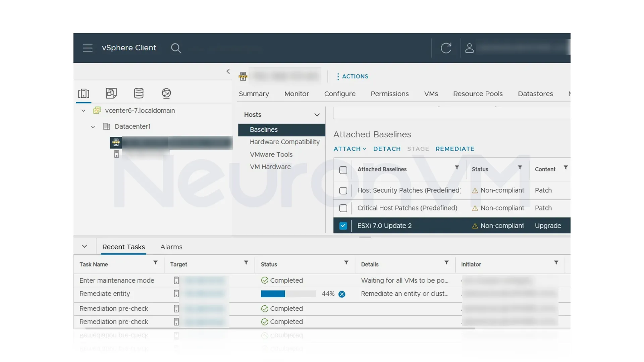Filter the Content column

(x=566, y=167)
